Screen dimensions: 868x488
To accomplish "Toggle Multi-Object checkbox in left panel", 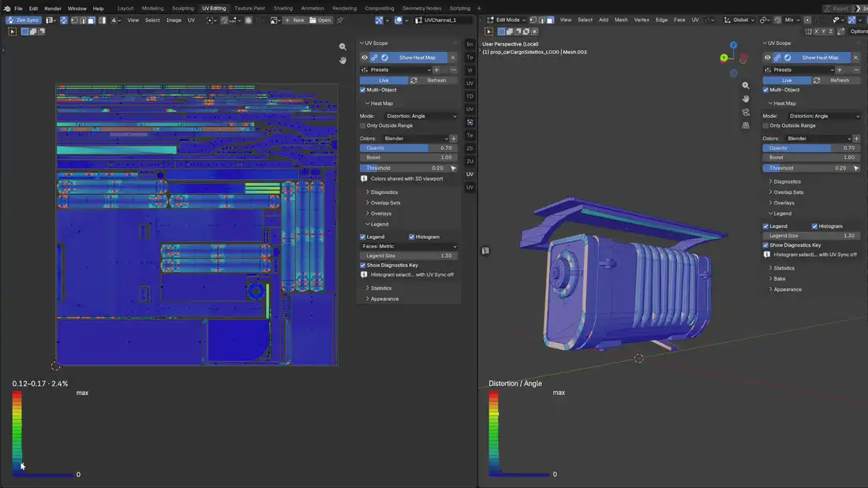I will point(363,90).
